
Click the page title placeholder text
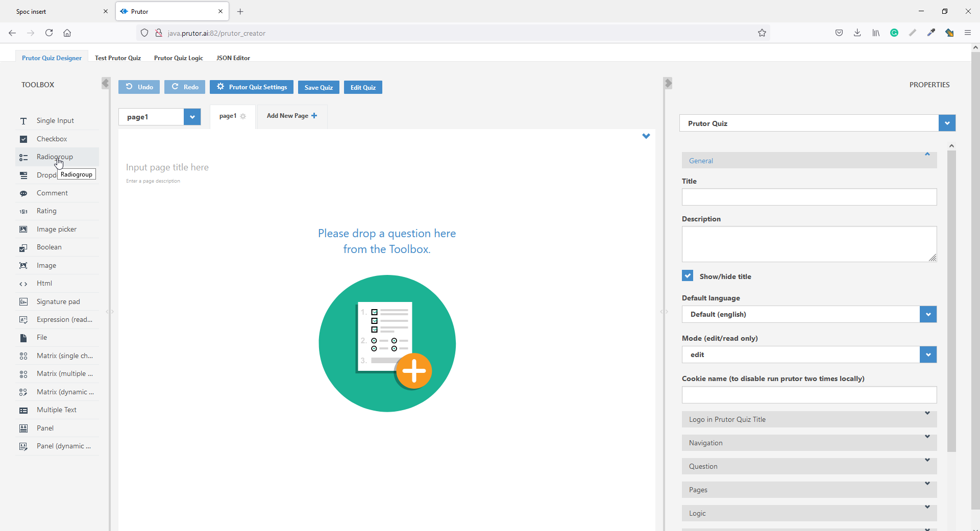coord(167,167)
